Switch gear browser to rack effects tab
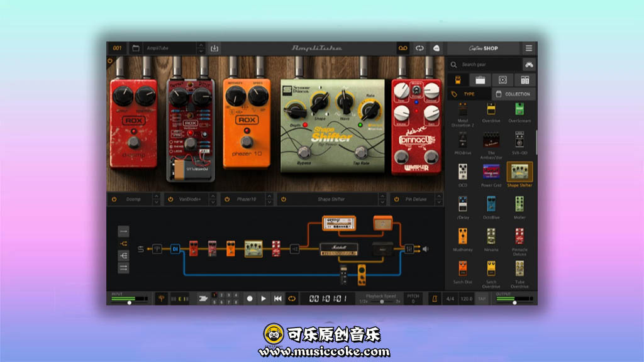The image size is (644, 362). [x=525, y=80]
